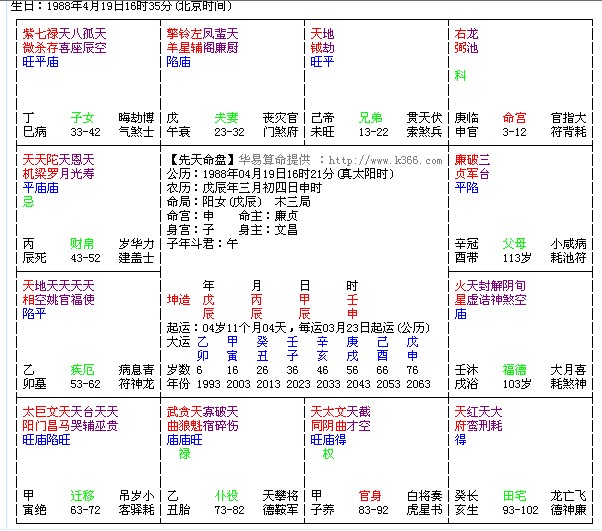Click the 夫妻 palace label
Screen dimensions: 602x531
(x=227, y=118)
